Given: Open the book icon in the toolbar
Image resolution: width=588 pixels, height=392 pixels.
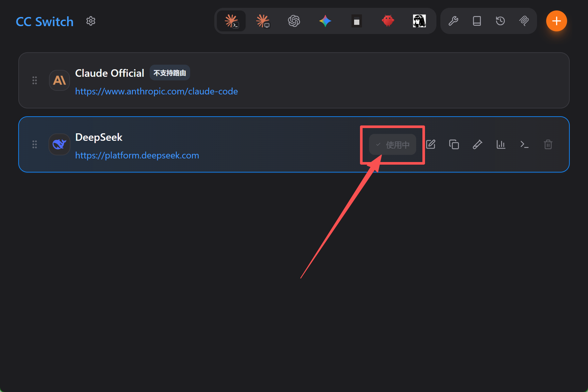Looking at the screenshot, I should point(477,21).
